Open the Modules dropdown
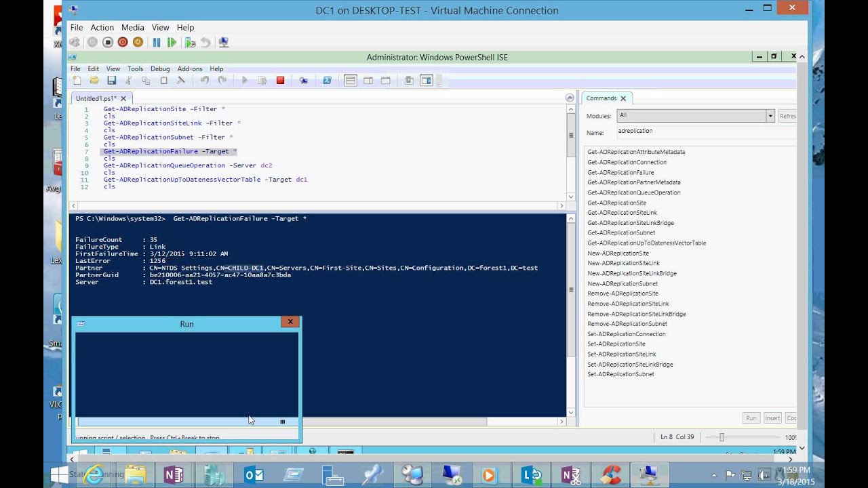 770,116
